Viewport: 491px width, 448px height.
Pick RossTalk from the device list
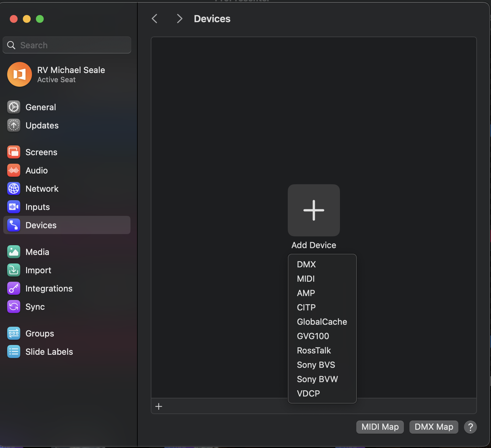tap(314, 351)
